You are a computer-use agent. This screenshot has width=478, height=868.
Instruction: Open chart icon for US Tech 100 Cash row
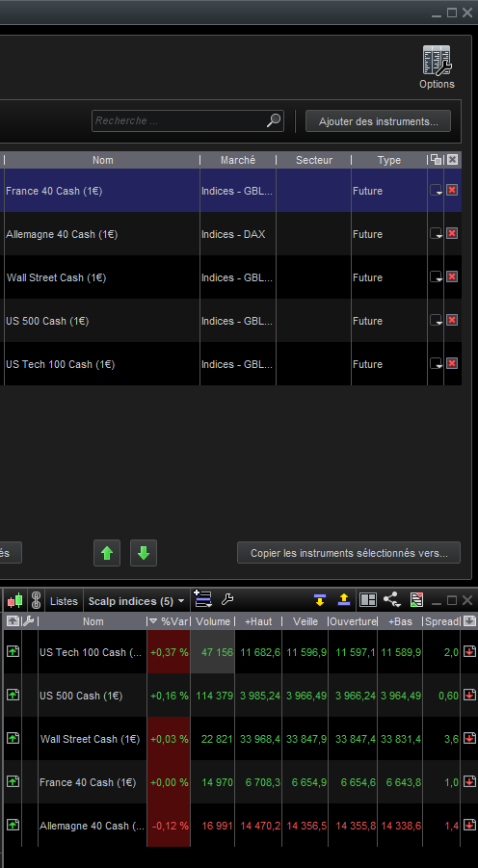coord(13,651)
